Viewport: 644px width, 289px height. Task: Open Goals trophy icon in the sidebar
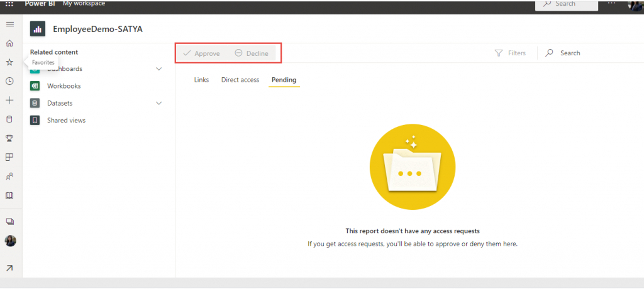[9, 138]
